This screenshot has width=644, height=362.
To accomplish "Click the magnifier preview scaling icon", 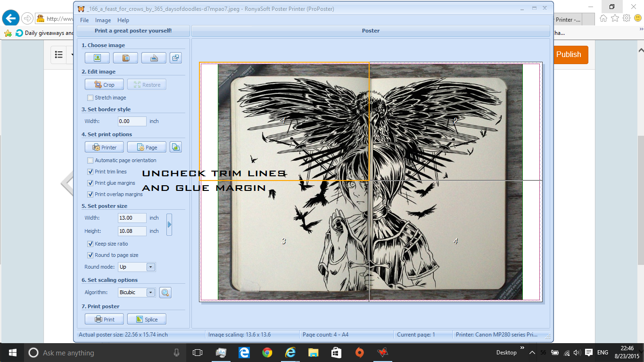I will (165, 293).
